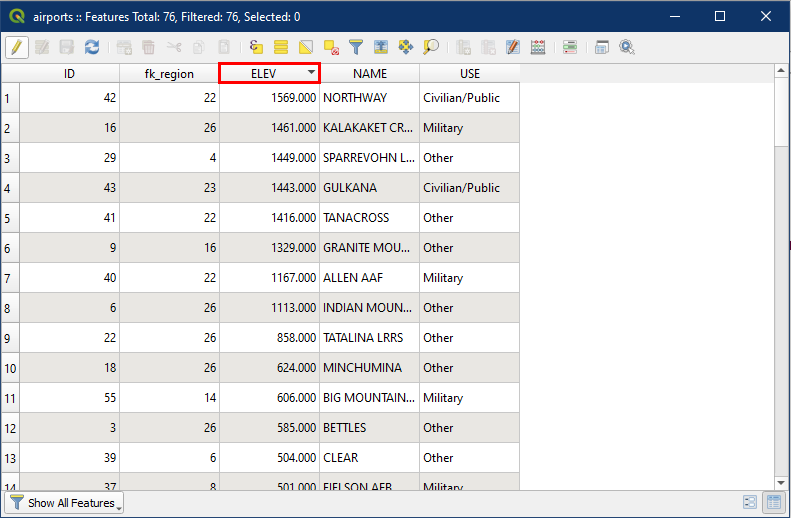The width and height of the screenshot is (791, 518).
Task: Toggle editing mode with the pencil icon
Action: coord(17,47)
